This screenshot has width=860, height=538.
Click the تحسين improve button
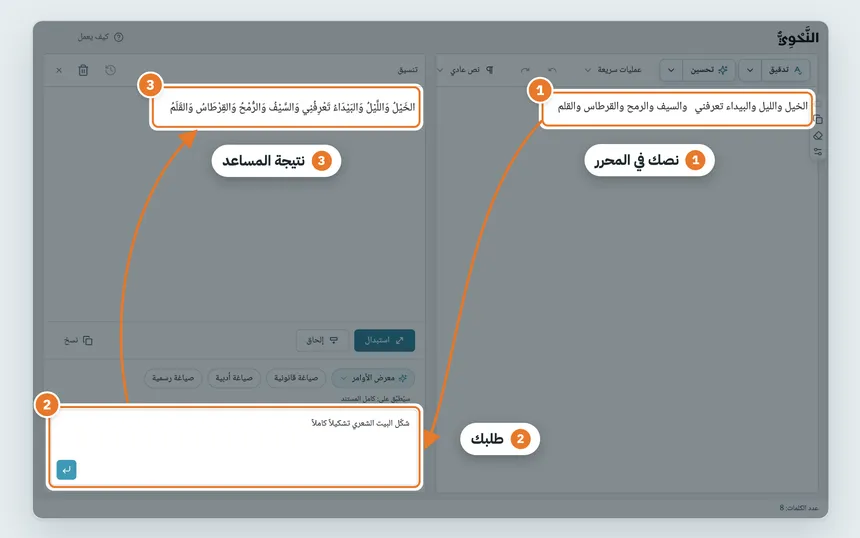708,70
